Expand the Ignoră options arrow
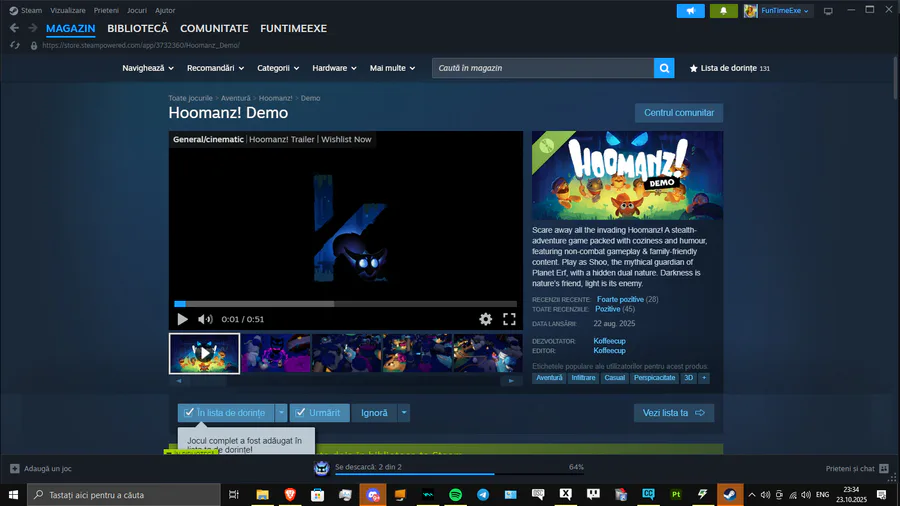 404,412
